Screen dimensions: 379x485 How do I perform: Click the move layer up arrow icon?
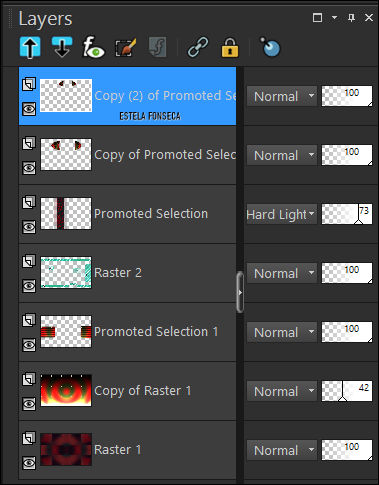click(x=30, y=47)
